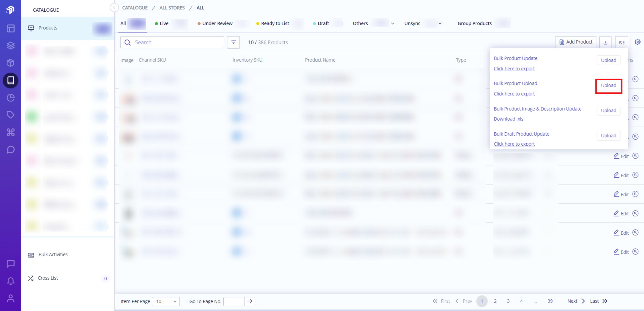Screen dimensions: 644x311
Task: Click the Go To Page No. input
Action: point(234,301)
